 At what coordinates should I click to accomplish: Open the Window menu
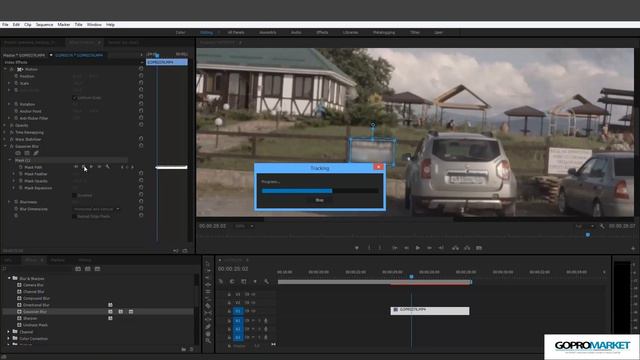coord(94,24)
